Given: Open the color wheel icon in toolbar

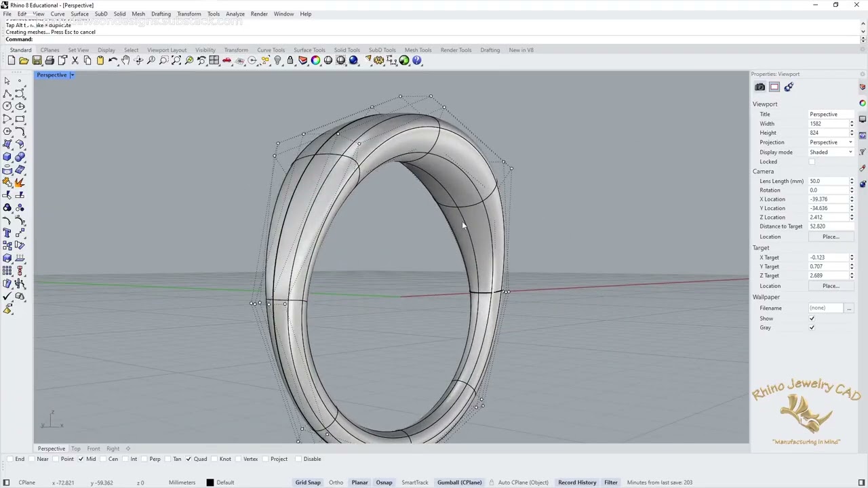Looking at the screenshot, I should tap(315, 60).
